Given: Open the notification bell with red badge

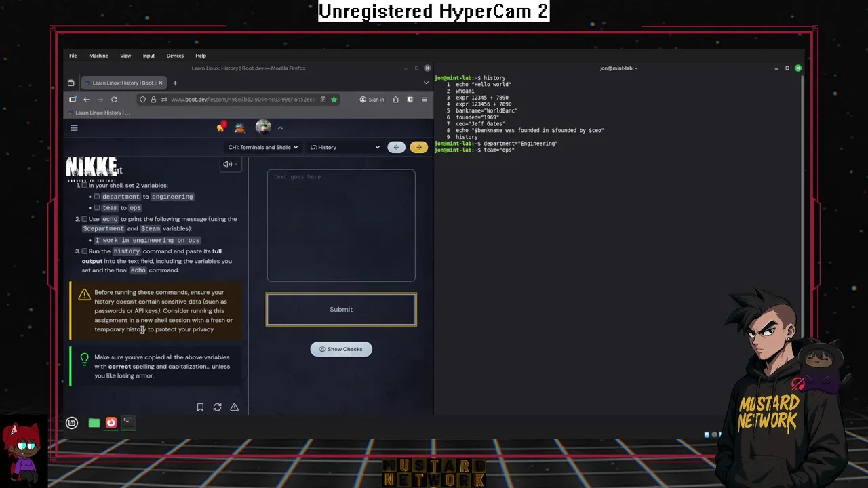Looking at the screenshot, I should click(x=221, y=127).
